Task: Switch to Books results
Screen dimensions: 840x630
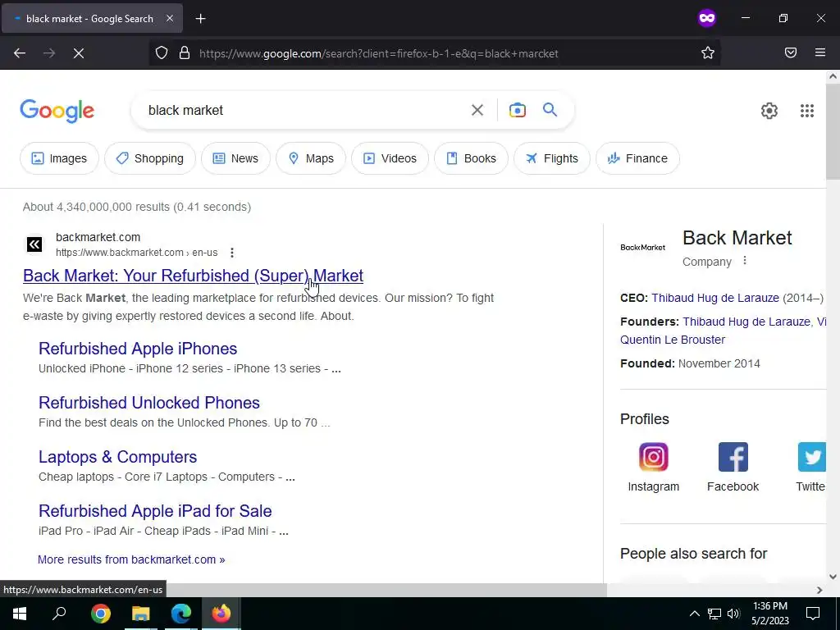Action: click(x=471, y=158)
